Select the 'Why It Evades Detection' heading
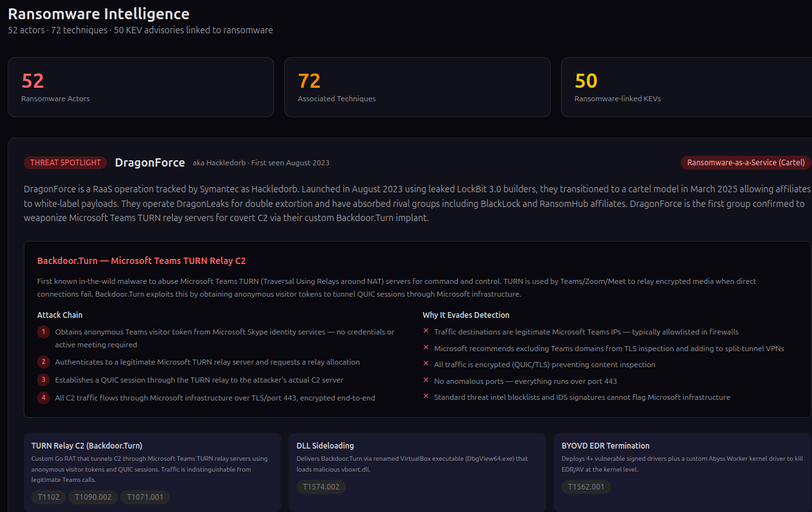 [466, 315]
